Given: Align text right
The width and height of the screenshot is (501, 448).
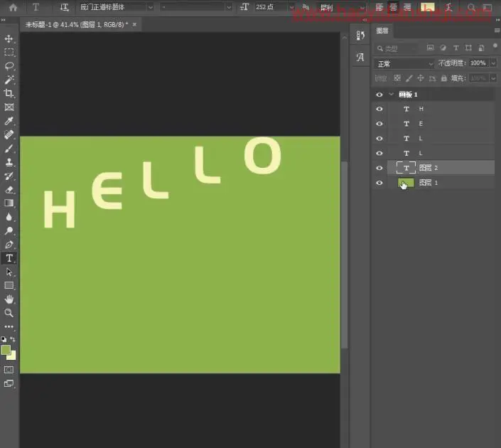Looking at the screenshot, I should [407, 7].
